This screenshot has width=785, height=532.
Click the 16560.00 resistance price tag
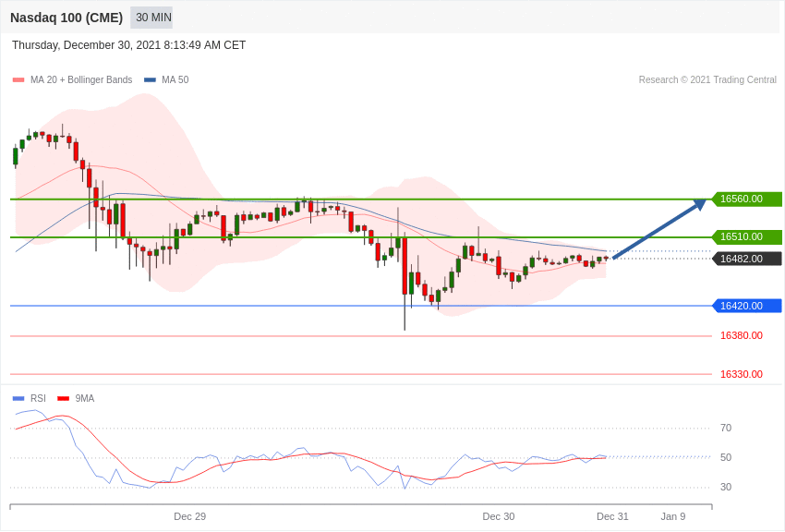click(747, 199)
